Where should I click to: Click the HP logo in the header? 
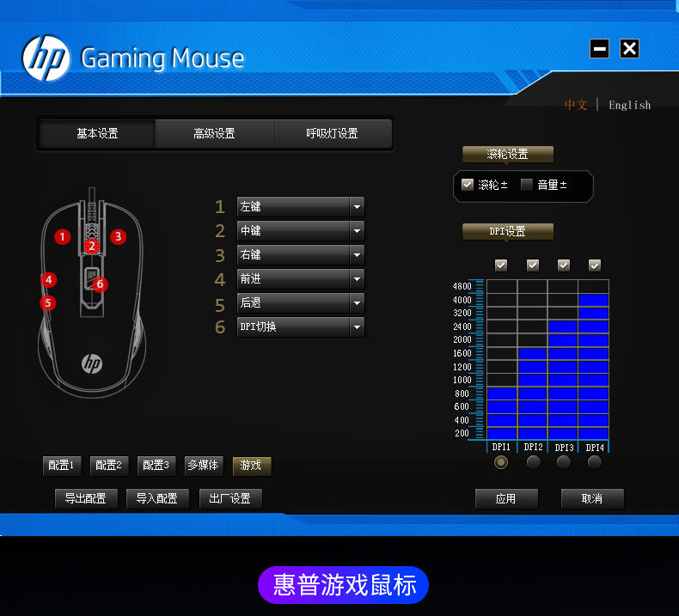tap(46, 58)
